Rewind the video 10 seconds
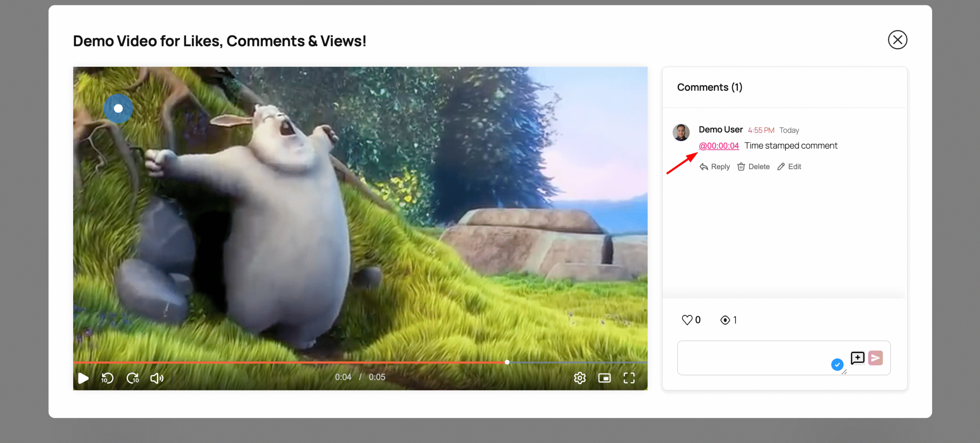 coord(107,378)
